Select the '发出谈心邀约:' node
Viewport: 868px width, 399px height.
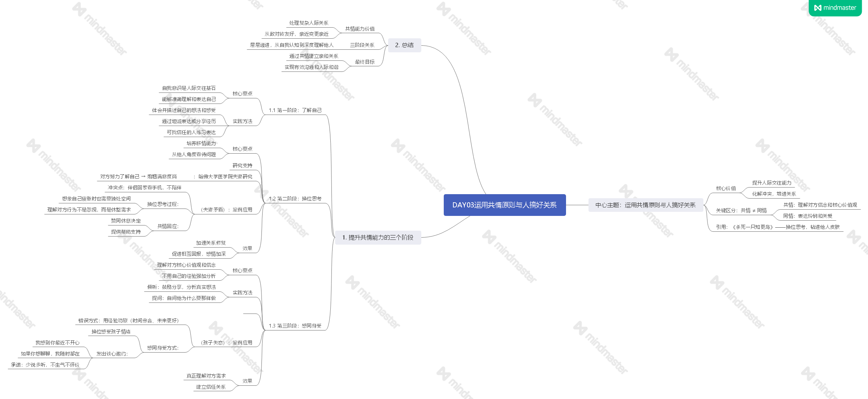[112, 354]
